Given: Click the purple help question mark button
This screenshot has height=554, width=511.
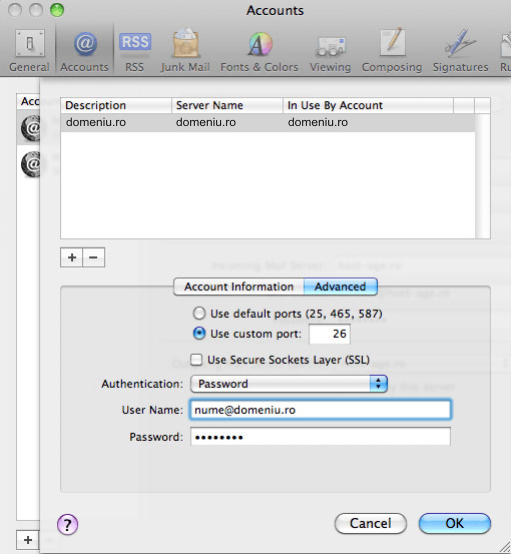Looking at the screenshot, I should (67, 524).
